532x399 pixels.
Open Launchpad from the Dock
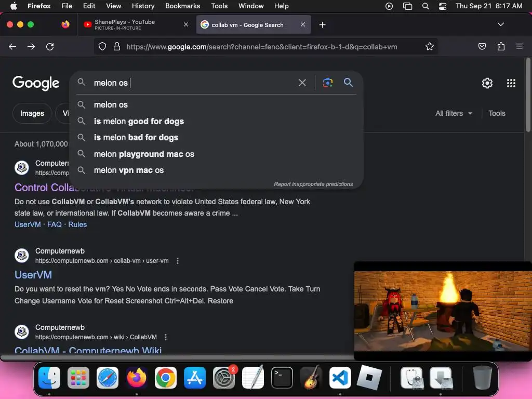tap(78, 377)
